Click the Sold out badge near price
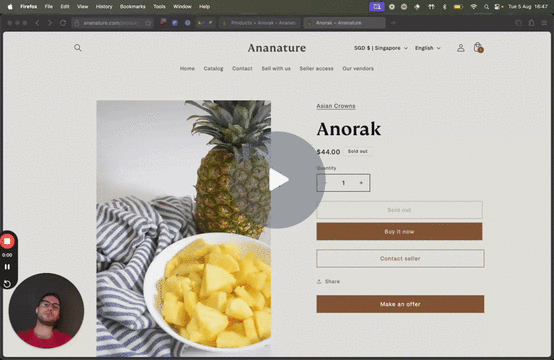 (x=358, y=151)
